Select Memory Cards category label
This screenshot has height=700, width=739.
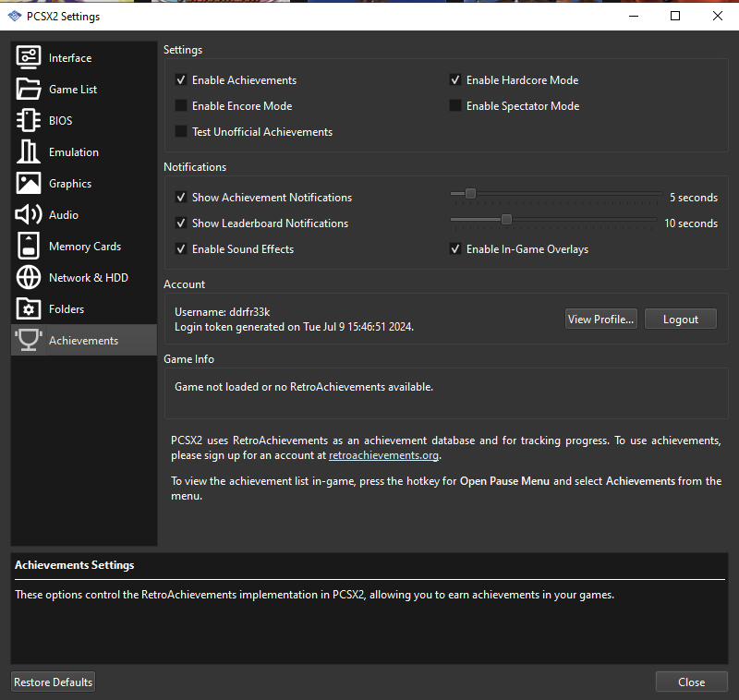85,247
